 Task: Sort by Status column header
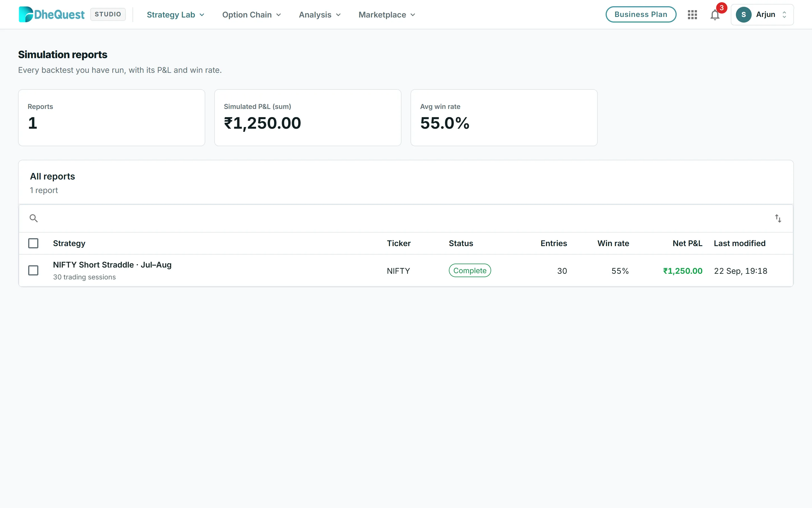[x=461, y=243]
